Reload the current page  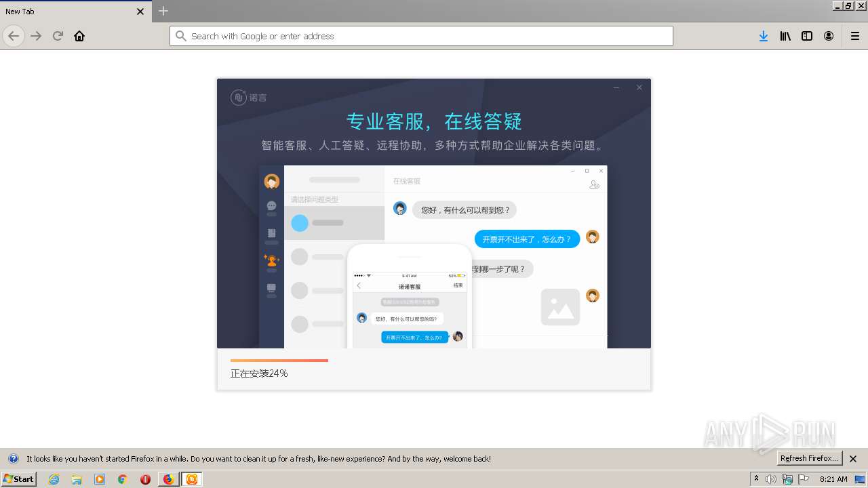pos(58,36)
